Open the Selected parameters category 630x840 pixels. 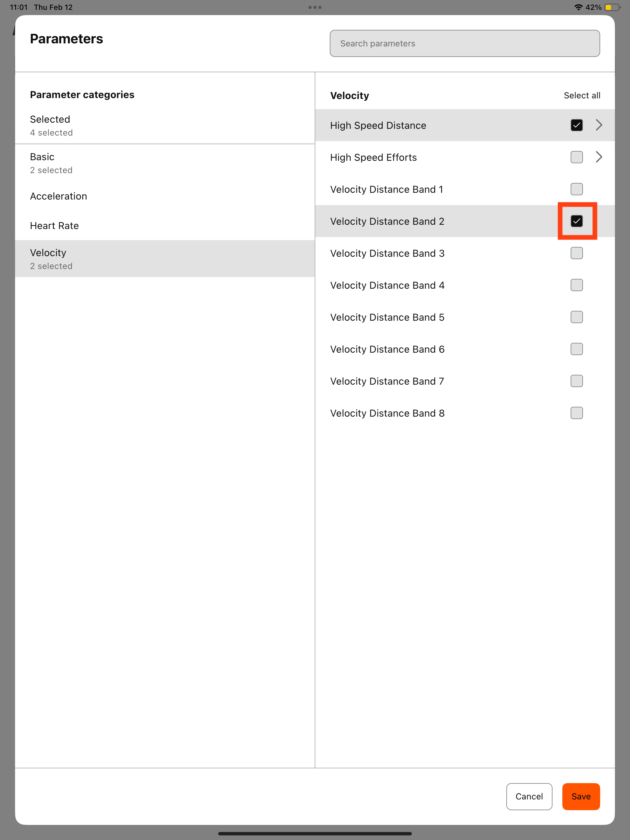coord(165,125)
